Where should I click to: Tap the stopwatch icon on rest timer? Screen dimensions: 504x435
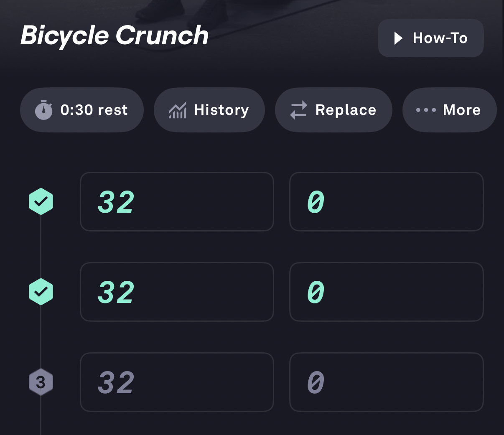pyautogui.click(x=44, y=110)
